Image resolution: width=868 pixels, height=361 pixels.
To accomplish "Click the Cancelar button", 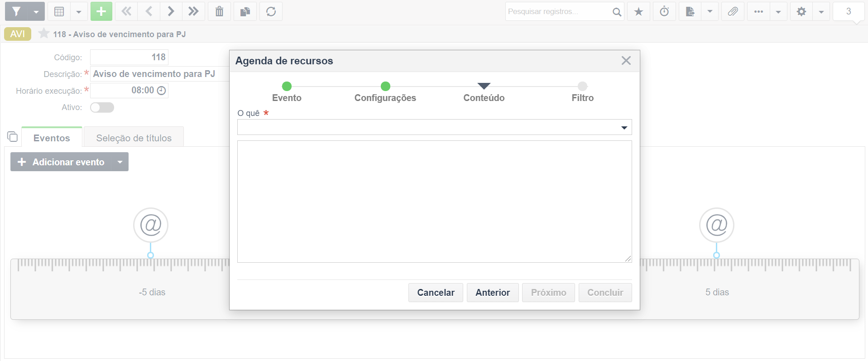I will pyautogui.click(x=436, y=293).
